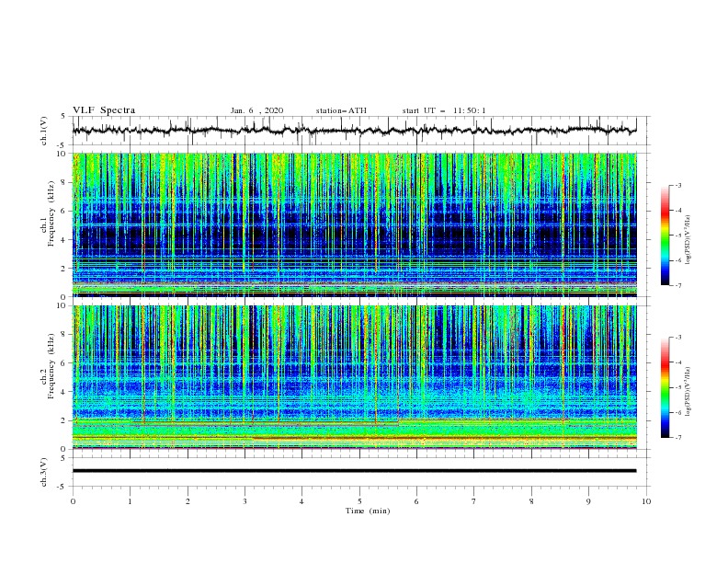This screenshot has height=563, width=728.
Task: Click the "1" tick on the time axis
Action: (130, 501)
